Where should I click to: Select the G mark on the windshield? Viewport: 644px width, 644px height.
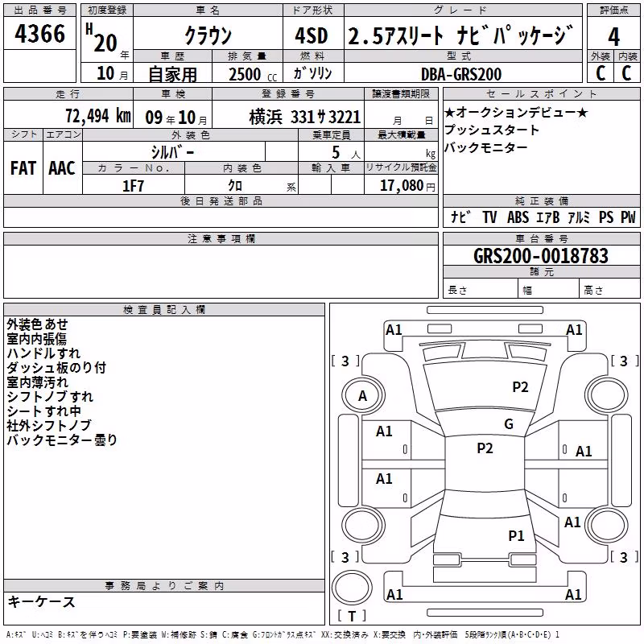click(509, 424)
